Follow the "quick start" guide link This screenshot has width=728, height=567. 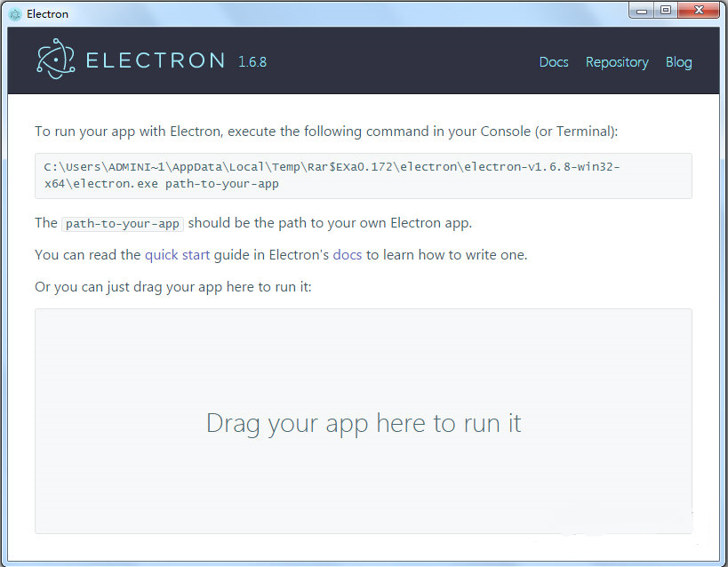tap(178, 255)
